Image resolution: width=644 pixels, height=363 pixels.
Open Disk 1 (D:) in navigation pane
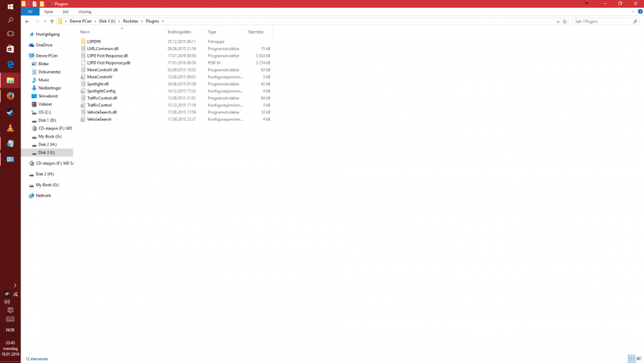click(x=47, y=120)
